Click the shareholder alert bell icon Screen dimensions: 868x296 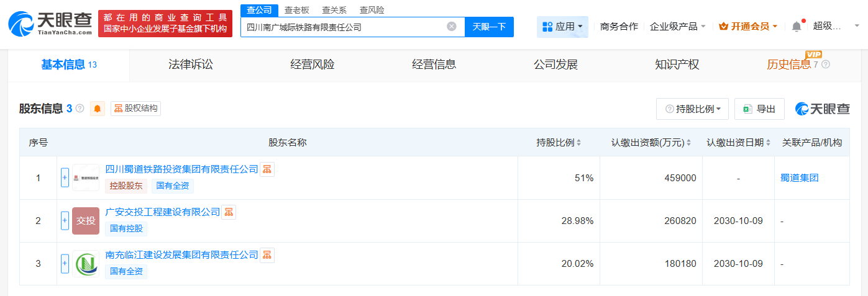(98, 109)
